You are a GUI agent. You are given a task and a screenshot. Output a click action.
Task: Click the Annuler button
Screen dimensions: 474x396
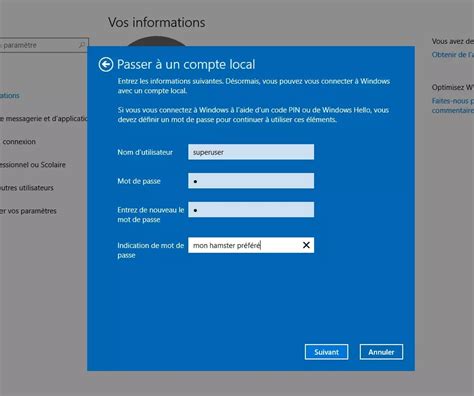381,352
